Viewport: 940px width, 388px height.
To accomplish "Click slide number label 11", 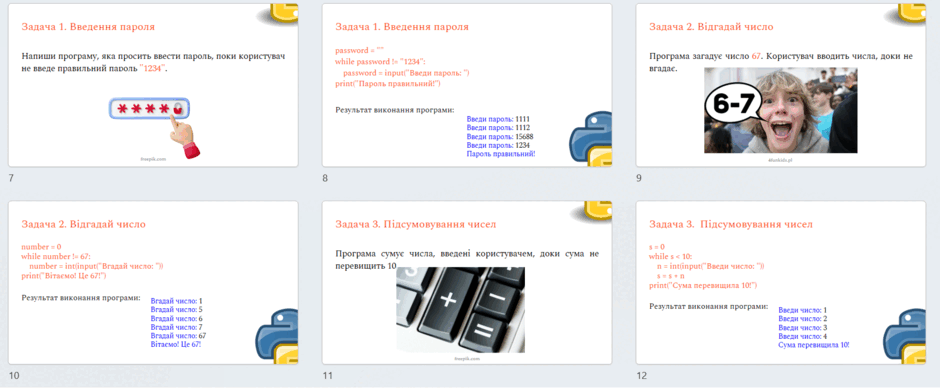I will [x=327, y=375].
